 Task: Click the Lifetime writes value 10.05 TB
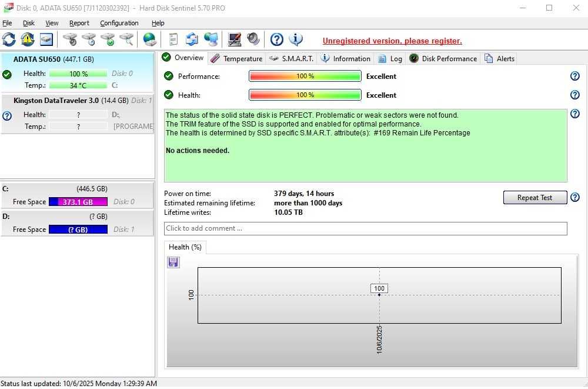[x=288, y=213]
